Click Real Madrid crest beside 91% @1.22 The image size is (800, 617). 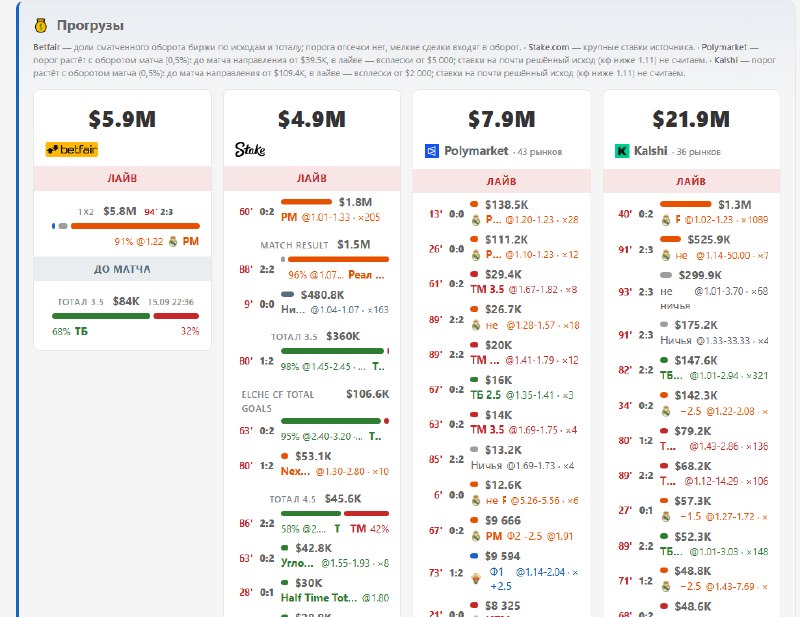click(x=173, y=241)
